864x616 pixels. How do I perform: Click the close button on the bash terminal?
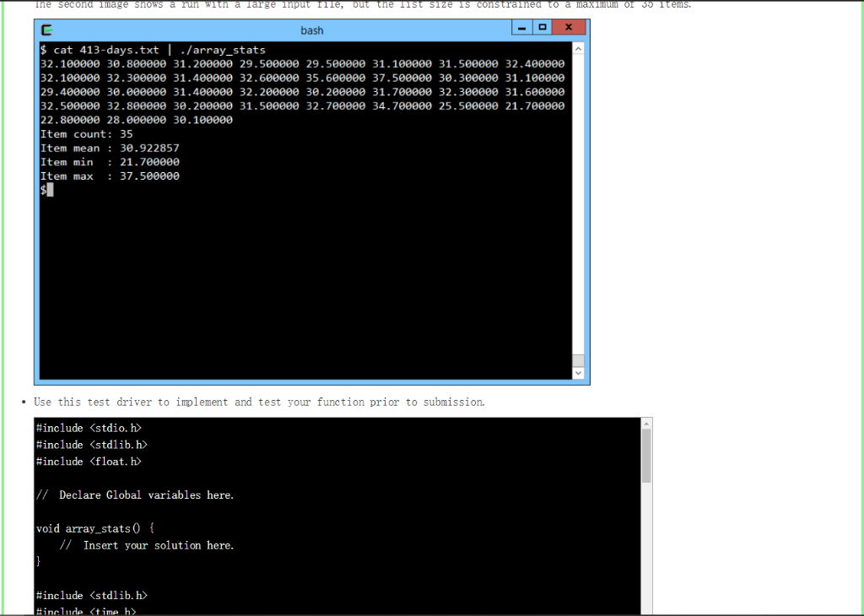point(567,27)
